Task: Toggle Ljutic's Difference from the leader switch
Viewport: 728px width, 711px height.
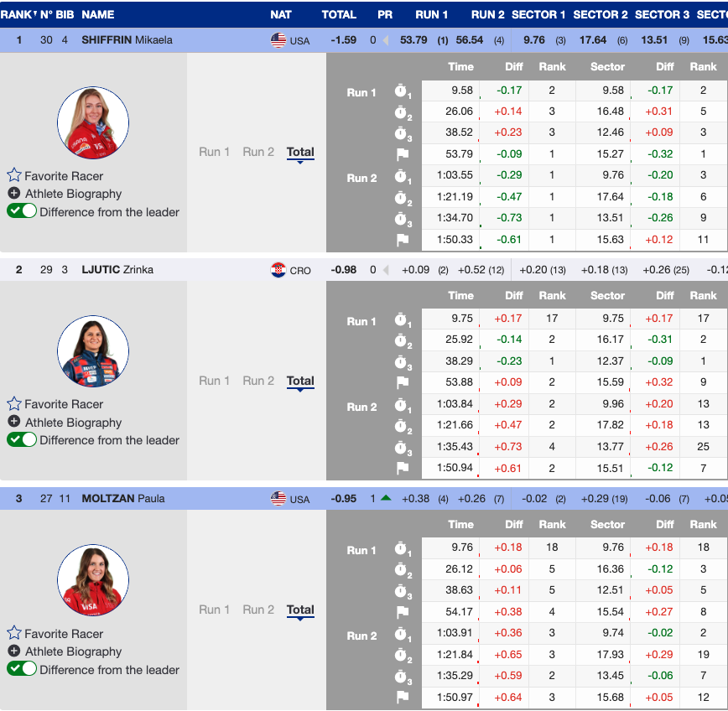Action: point(22,440)
